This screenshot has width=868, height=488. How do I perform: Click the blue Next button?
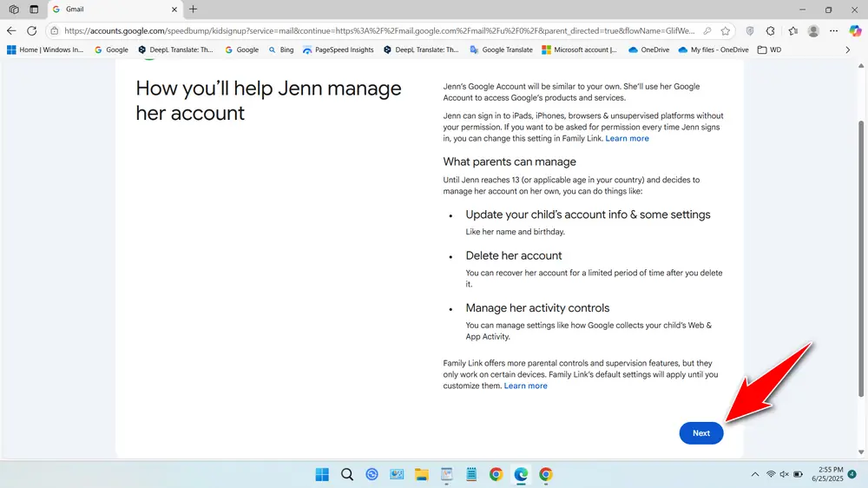pyautogui.click(x=700, y=433)
